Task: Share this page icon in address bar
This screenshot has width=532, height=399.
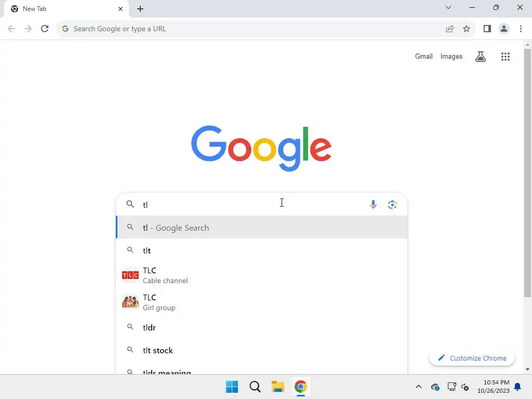Action: (x=450, y=29)
